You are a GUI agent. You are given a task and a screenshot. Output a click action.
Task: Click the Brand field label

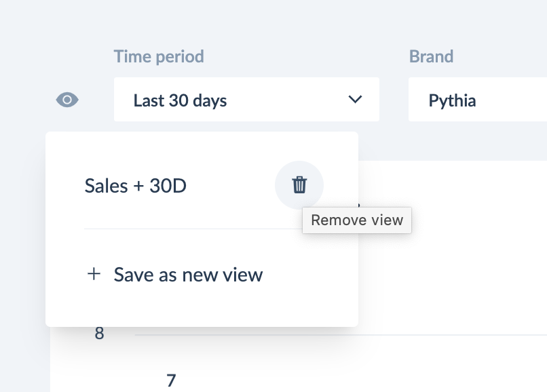[431, 56]
